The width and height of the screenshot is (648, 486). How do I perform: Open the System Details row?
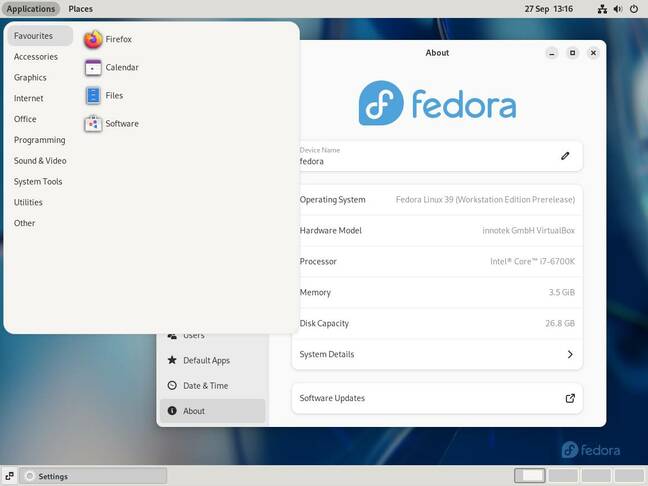pyautogui.click(x=437, y=355)
